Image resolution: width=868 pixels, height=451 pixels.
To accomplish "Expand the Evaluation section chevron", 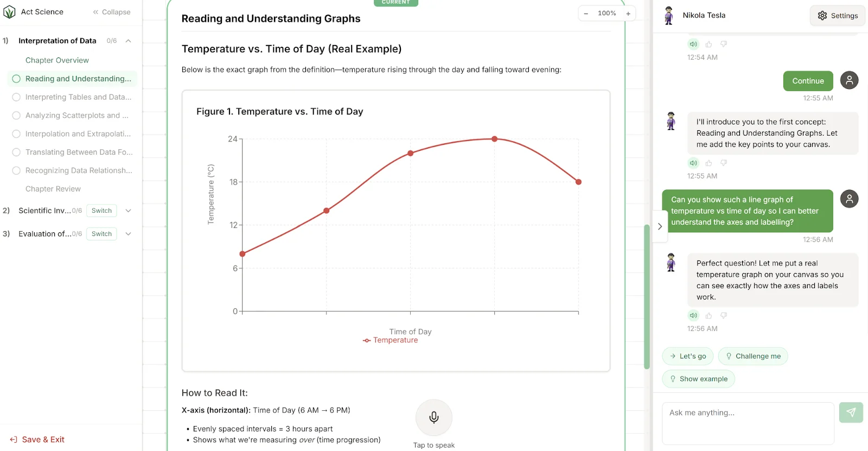I will pos(128,233).
